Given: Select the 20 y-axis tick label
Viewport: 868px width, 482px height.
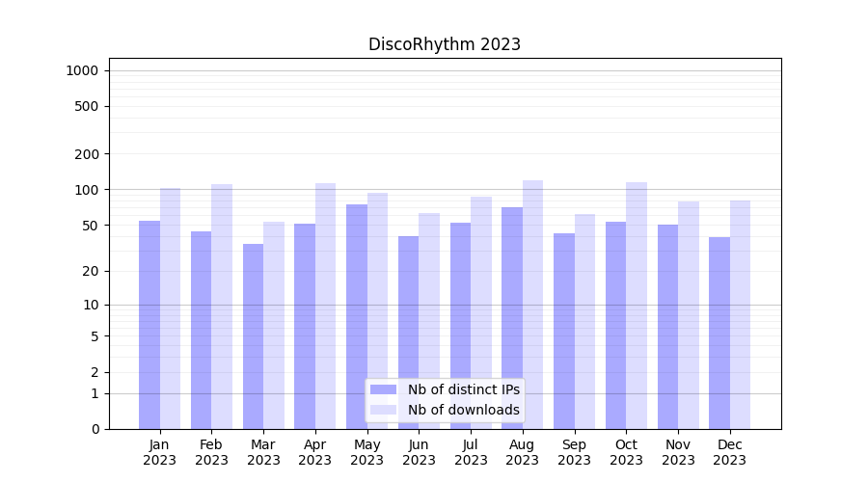Looking at the screenshot, I should [x=91, y=271].
